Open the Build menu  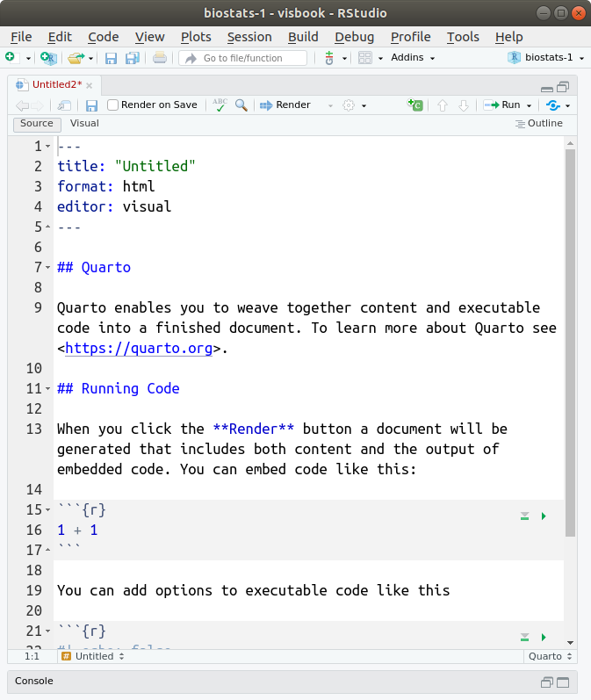303,37
